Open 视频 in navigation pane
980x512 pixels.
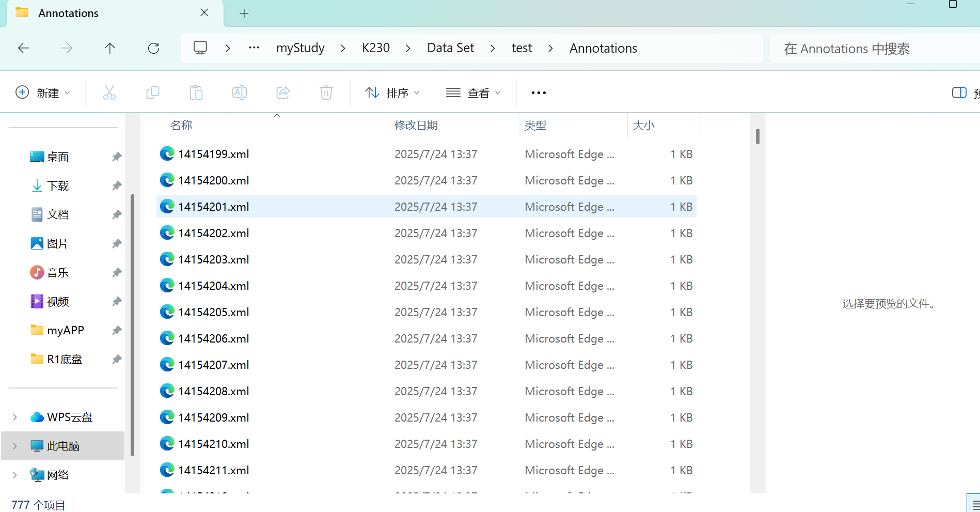pyautogui.click(x=57, y=301)
